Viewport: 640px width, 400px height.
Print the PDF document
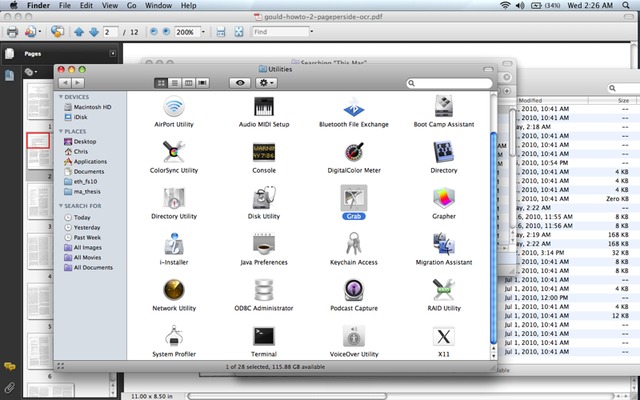pyautogui.click(x=12, y=32)
